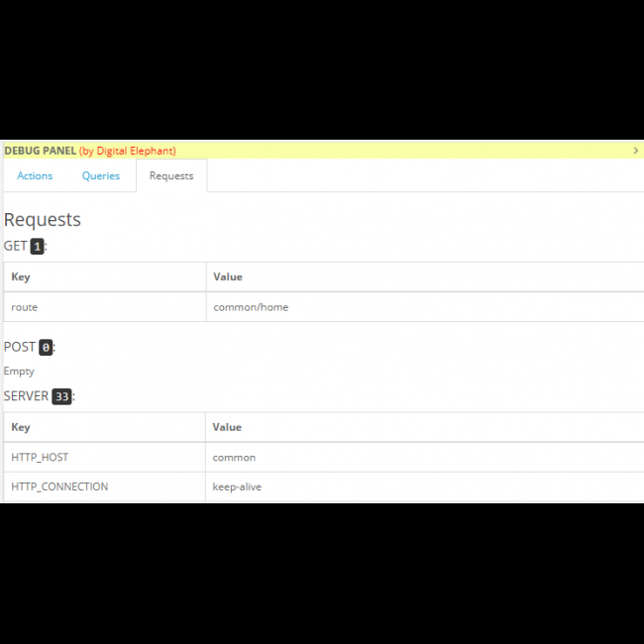The width and height of the screenshot is (644, 644).
Task: Select the Requests tab
Action: pyautogui.click(x=171, y=175)
